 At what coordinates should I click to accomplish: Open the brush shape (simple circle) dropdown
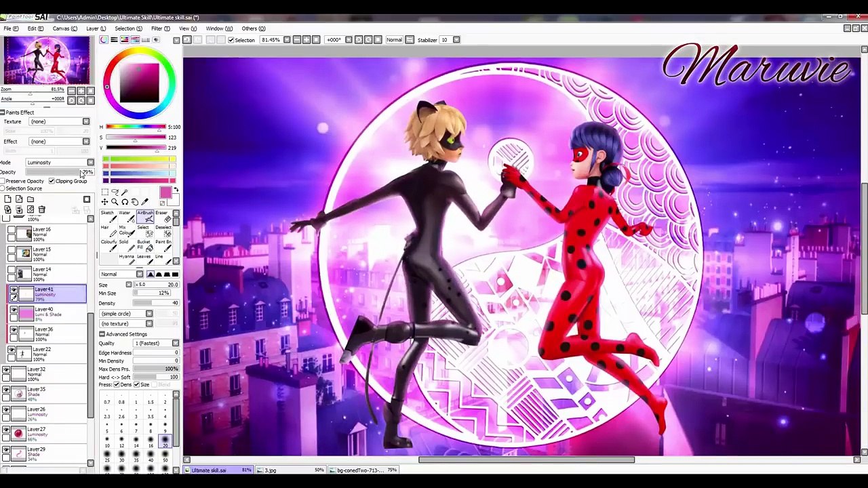pyautogui.click(x=149, y=314)
